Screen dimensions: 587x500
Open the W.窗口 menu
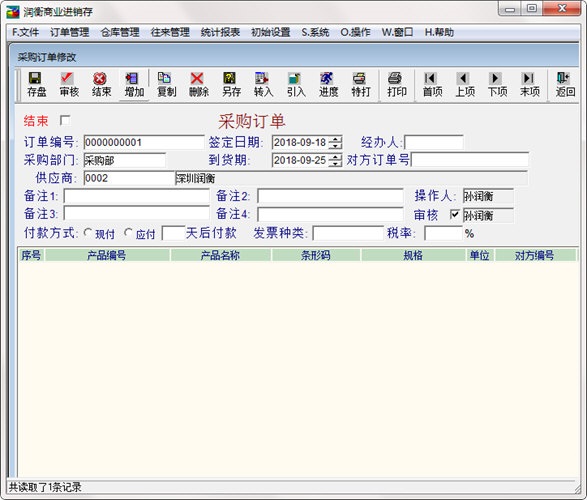click(x=397, y=32)
